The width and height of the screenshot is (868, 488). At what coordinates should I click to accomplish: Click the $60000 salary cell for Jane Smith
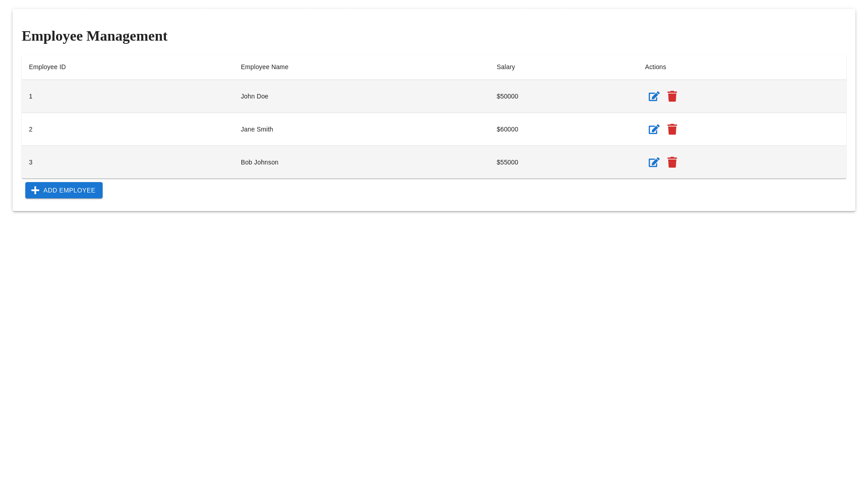pos(507,129)
